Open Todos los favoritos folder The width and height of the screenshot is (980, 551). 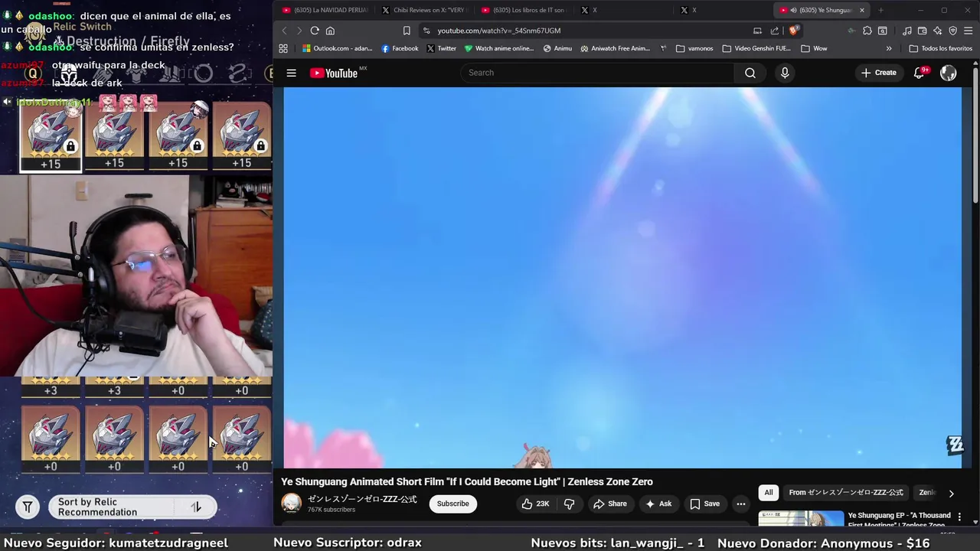tap(940, 48)
